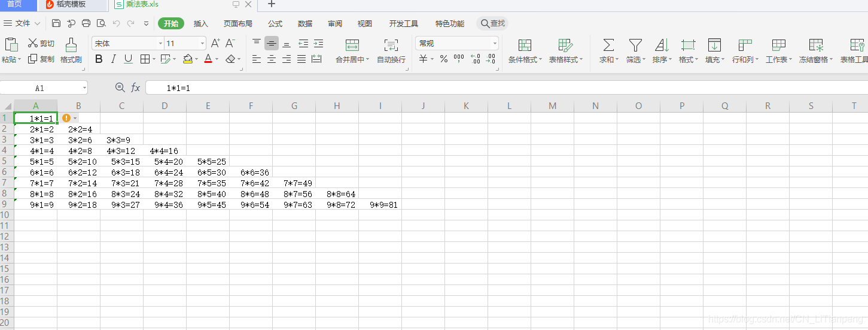Screen dimensions: 868x330
Task: Click the Print icon
Action: point(86,23)
